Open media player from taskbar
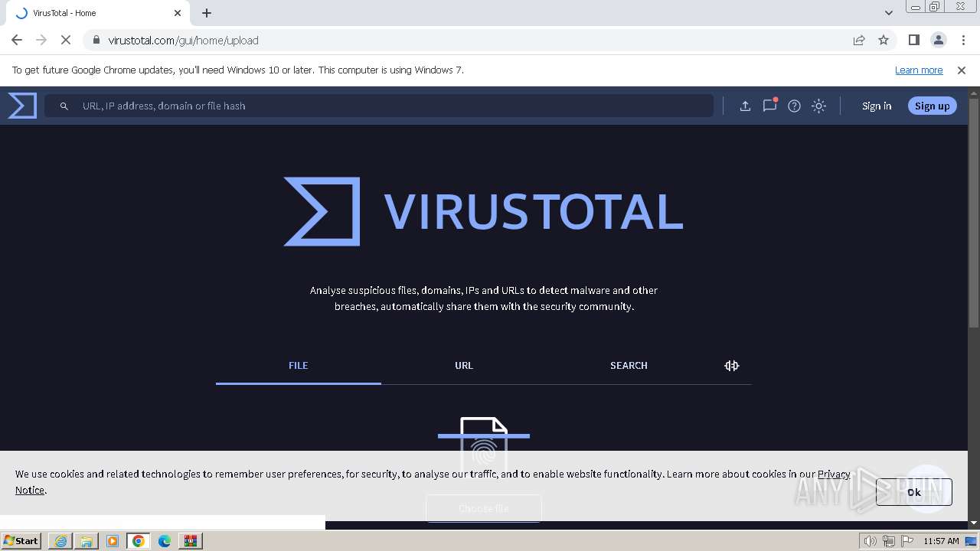Image resolution: width=980 pixels, height=551 pixels. 113,541
